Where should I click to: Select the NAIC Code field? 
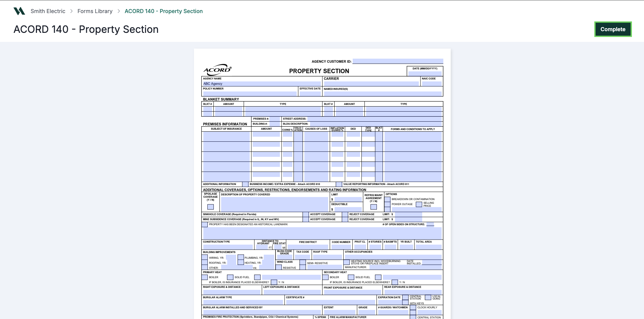click(432, 83)
